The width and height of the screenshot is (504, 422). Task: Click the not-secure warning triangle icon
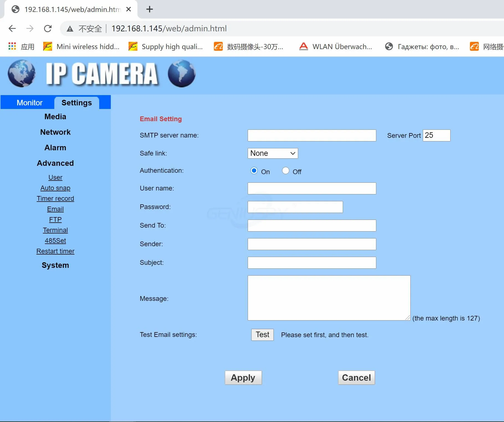[x=70, y=29]
